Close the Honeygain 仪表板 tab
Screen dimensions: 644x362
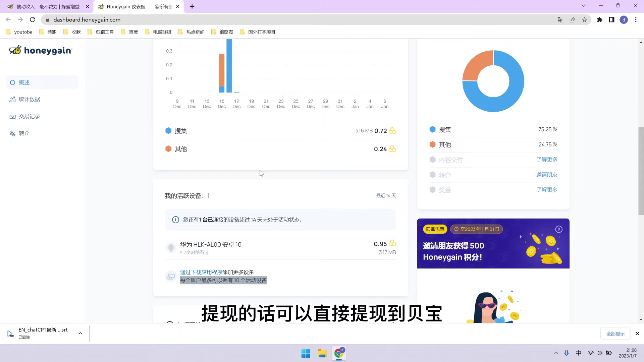178,6
